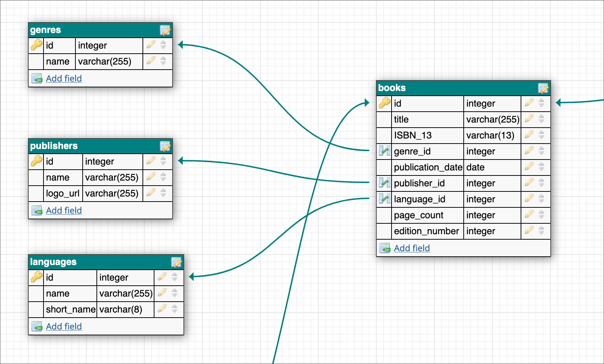This screenshot has height=364, width=604.
Task: Reorder genres id field with arrows
Action: (x=163, y=45)
